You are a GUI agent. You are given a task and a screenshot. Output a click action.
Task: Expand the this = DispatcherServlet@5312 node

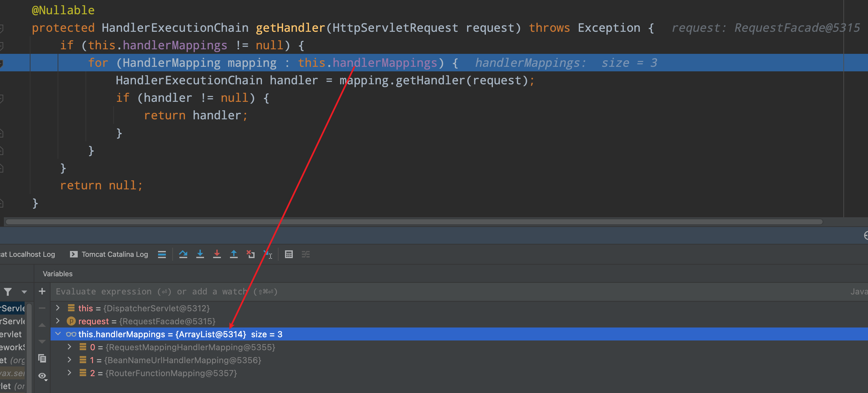click(58, 308)
